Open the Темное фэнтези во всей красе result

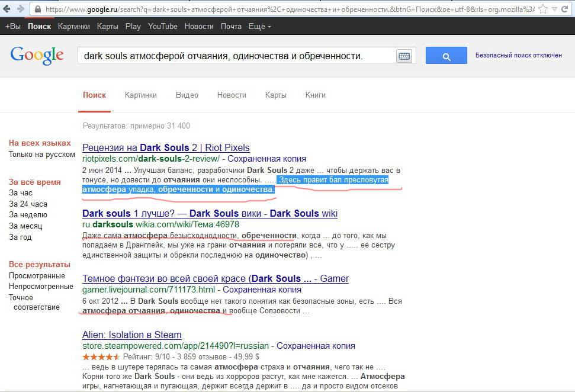[x=216, y=279]
